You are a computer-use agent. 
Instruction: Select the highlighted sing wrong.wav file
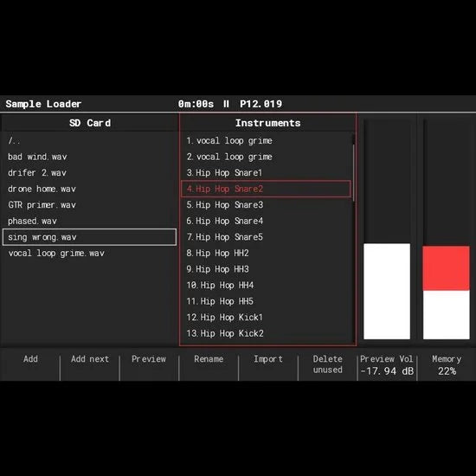click(89, 237)
